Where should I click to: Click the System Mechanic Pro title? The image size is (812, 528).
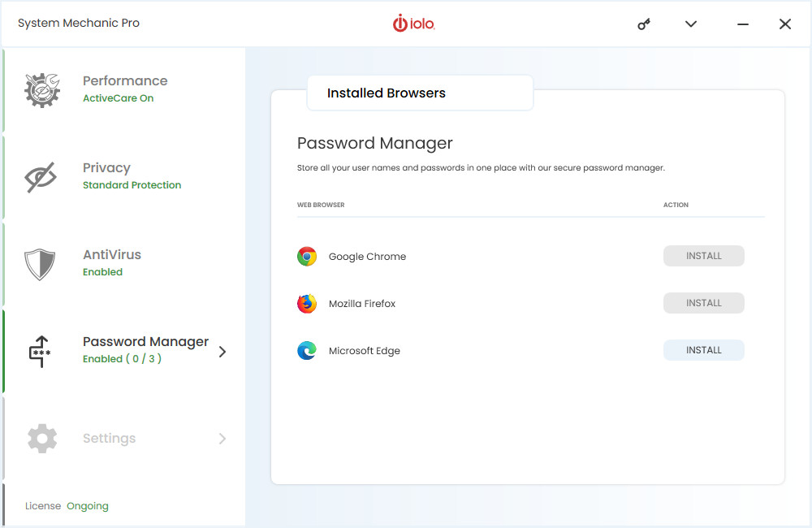pos(79,24)
